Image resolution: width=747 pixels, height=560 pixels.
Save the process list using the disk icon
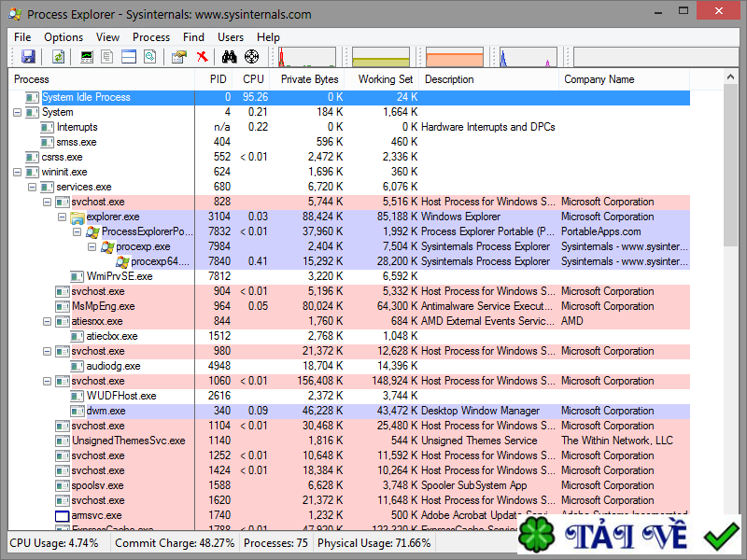click(x=28, y=56)
